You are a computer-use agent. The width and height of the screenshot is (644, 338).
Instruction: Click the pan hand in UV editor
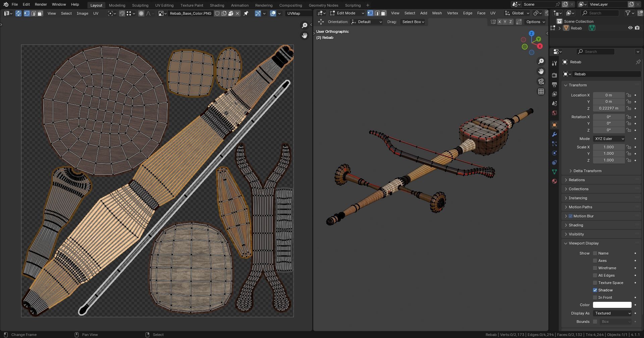(305, 36)
